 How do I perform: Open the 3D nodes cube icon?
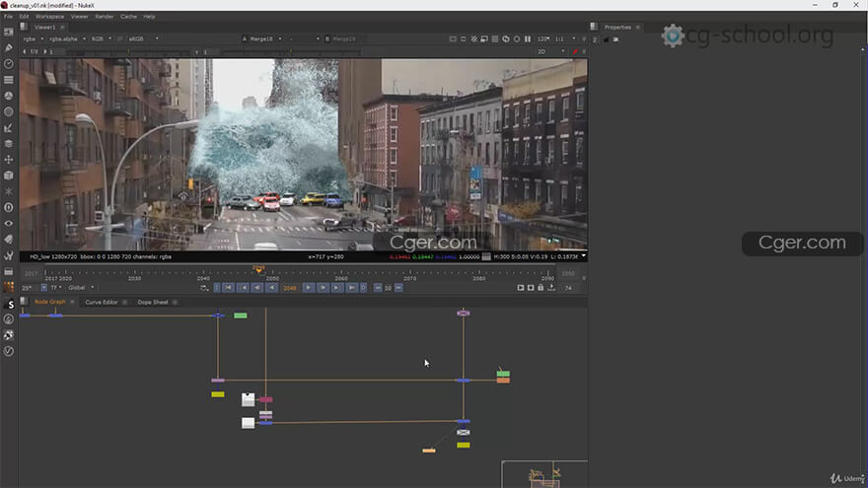point(8,175)
